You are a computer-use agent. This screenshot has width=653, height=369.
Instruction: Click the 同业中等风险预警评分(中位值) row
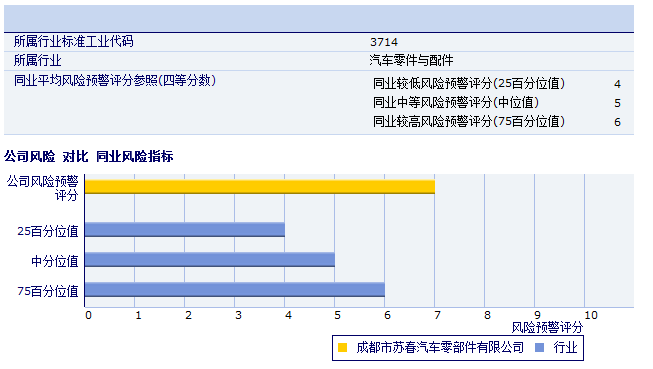(x=497, y=102)
